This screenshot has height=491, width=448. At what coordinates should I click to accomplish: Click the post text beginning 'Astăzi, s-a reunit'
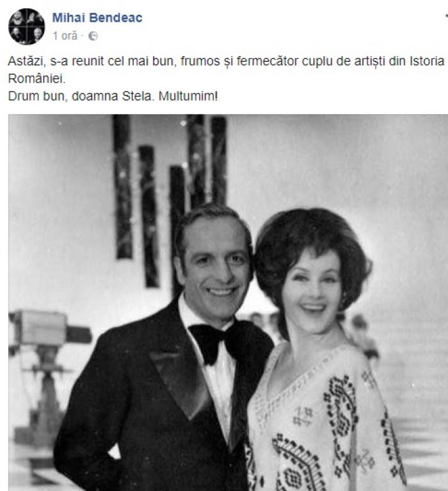(x=226, y=70)
